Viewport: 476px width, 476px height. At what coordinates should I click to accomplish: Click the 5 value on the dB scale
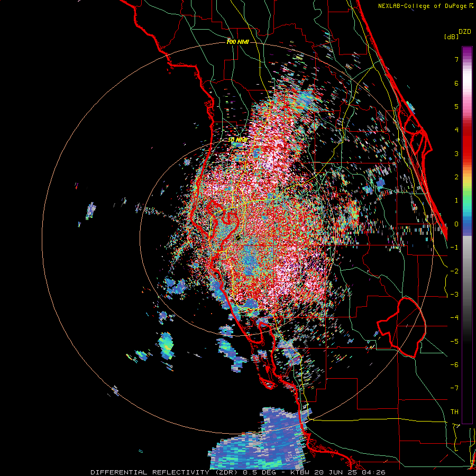[456, 106]
